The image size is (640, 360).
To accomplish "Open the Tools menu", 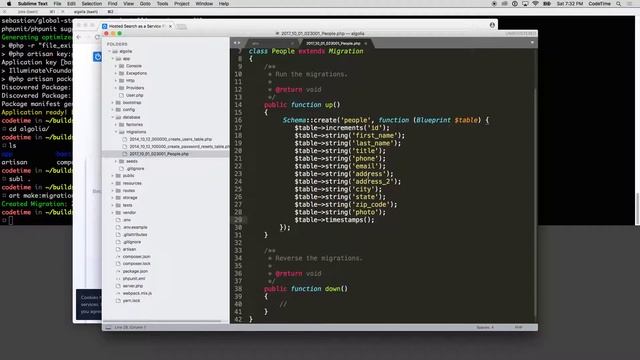I will click(x=162, y=4).
